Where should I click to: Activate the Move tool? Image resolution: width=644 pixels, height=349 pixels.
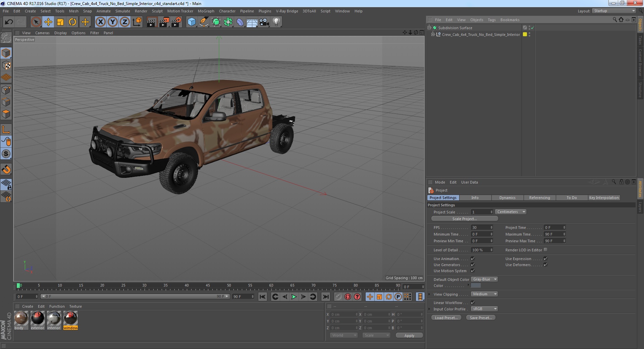[48, 22]
